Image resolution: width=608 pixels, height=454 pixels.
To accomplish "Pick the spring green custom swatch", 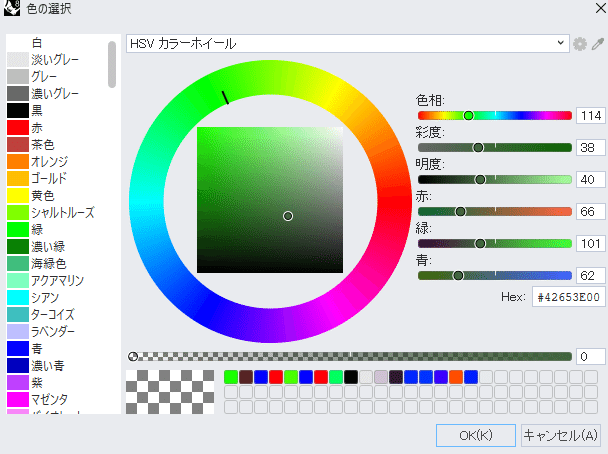I will coord(336,377).
